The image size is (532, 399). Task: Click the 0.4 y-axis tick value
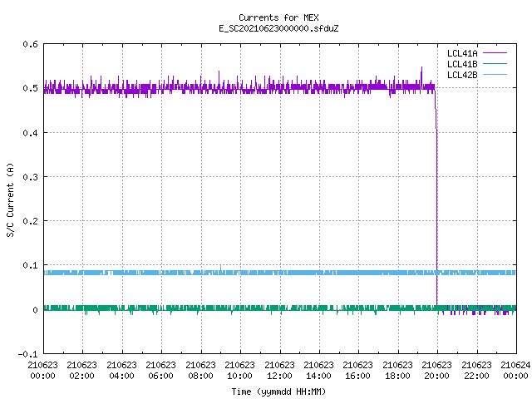[x=30, y=133]
